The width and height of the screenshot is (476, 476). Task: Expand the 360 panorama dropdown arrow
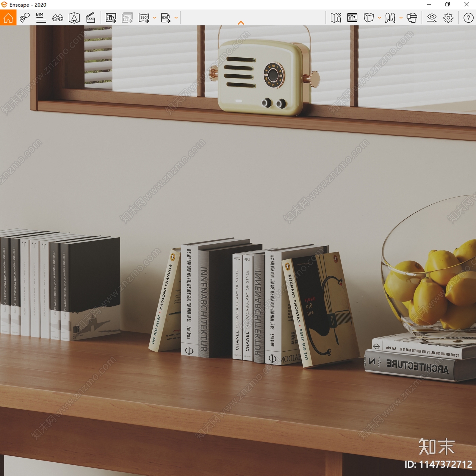[155, 18]
